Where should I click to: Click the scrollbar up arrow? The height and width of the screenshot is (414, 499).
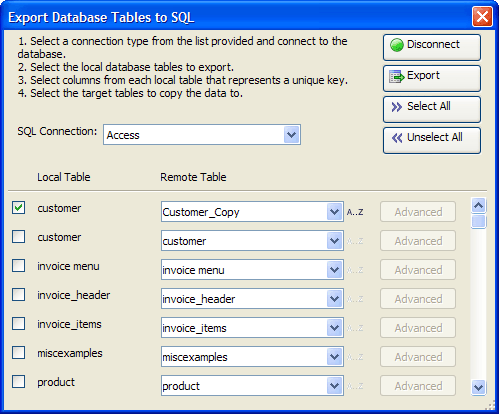point(479,205)
